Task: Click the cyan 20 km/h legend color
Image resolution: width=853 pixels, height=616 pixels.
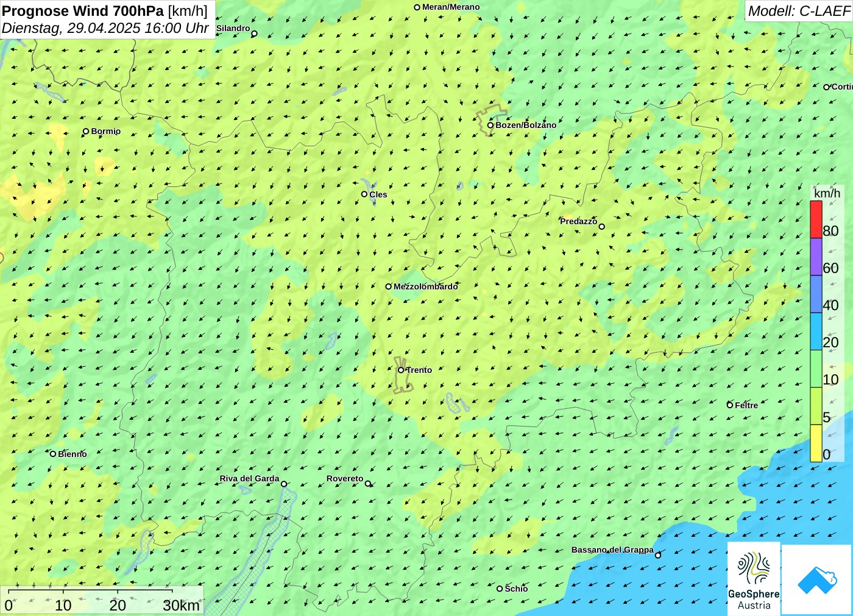Action: click(x=816, y=331)
